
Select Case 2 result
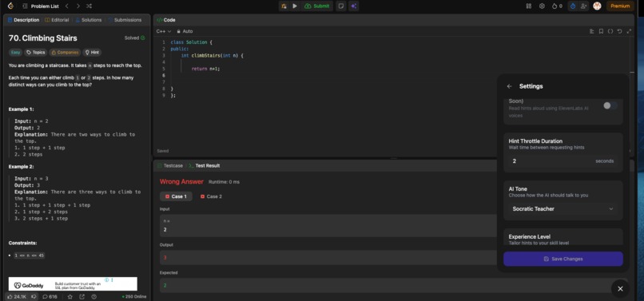211,196
